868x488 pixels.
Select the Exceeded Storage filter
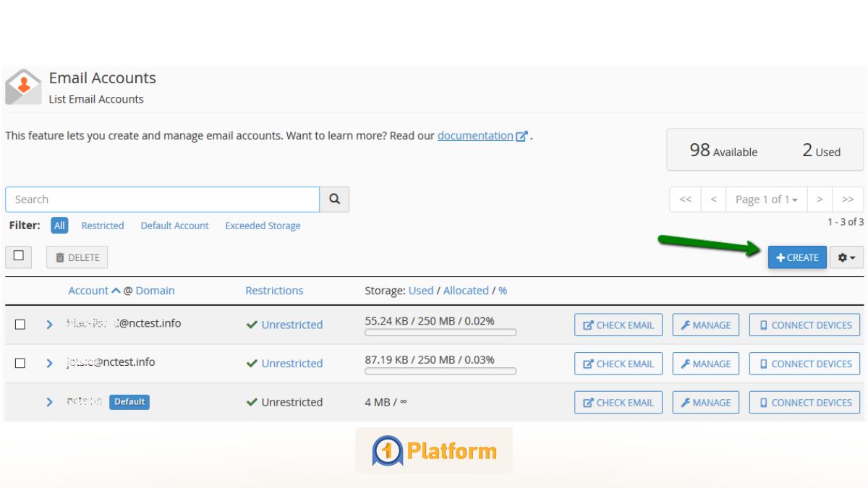[x=263, y=226]
